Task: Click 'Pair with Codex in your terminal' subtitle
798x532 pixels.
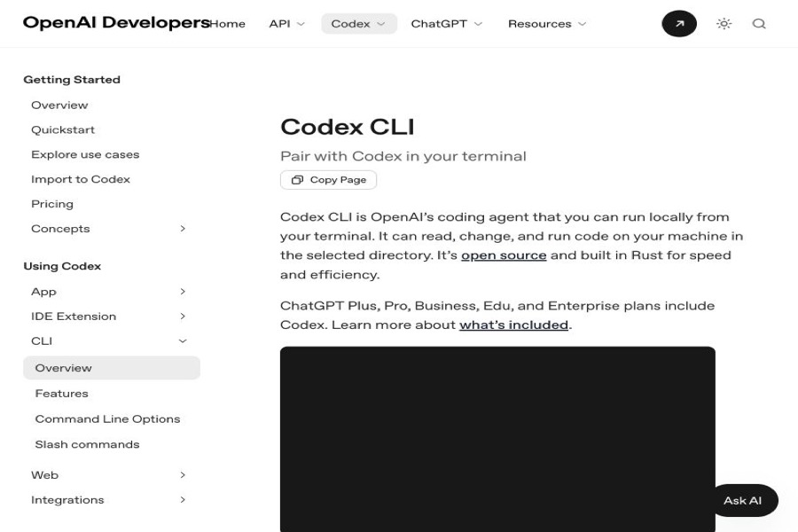Action: (403, 156)
